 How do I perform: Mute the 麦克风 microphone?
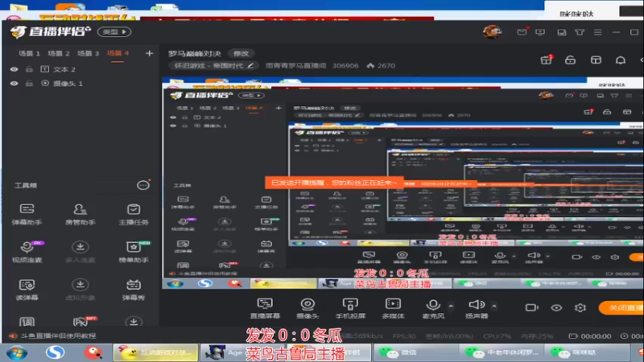pyautogui.click(x=433, y=308)
